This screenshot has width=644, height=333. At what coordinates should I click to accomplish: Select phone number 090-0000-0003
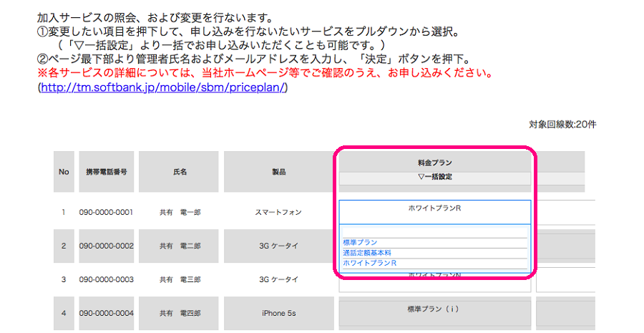pos(107,279)
